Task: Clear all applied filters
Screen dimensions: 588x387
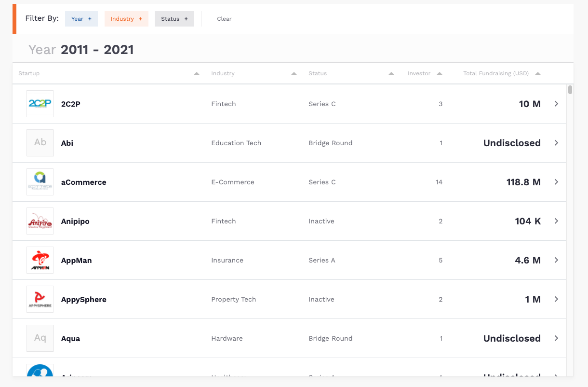Action: click(x=224, y=19)
